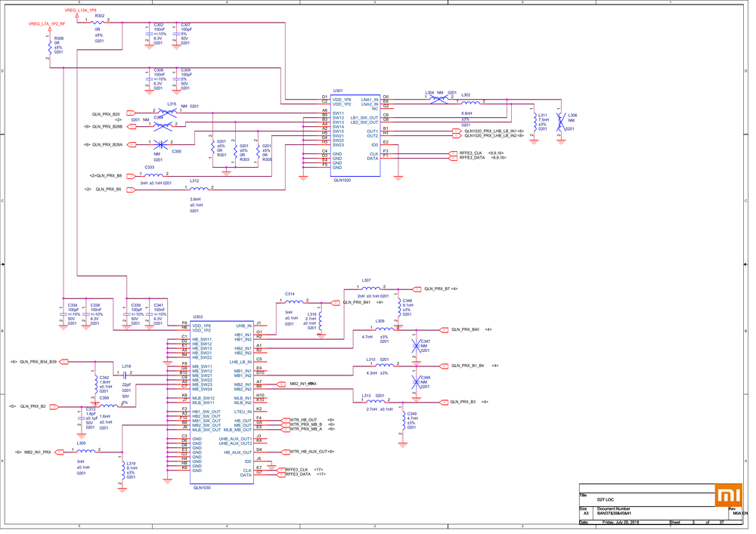This screenshot has width=756, height=534.
Task: Select the QLN1020_PRX_LHB_LB_IN2 net name
Action: 491,136
